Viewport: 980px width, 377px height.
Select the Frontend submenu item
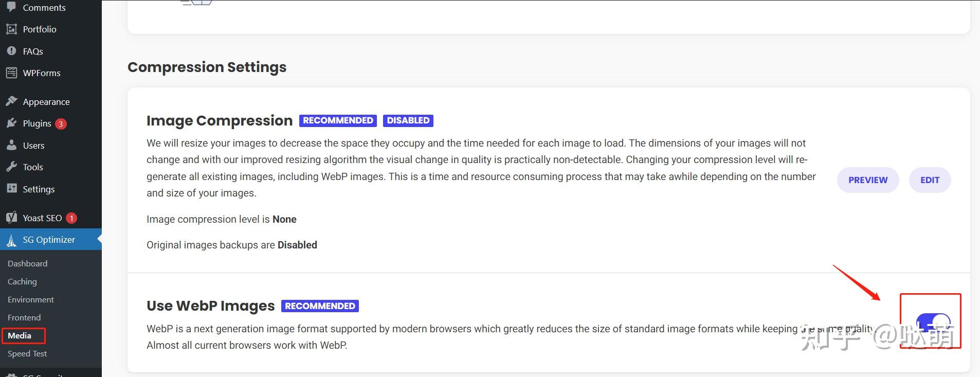pyautogui.click(x=24, y=318)
